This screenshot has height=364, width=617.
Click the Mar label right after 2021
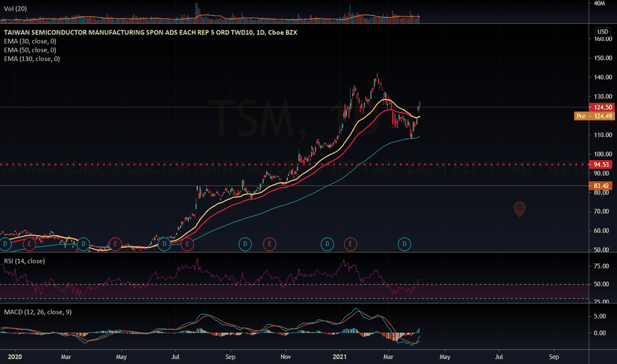click(x=389, y=357)
